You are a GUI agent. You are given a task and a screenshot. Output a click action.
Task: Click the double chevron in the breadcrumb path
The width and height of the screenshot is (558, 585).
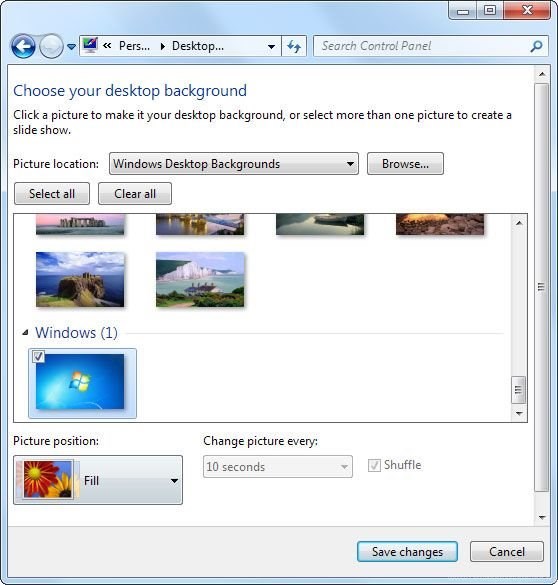click(x=107, y=46)
